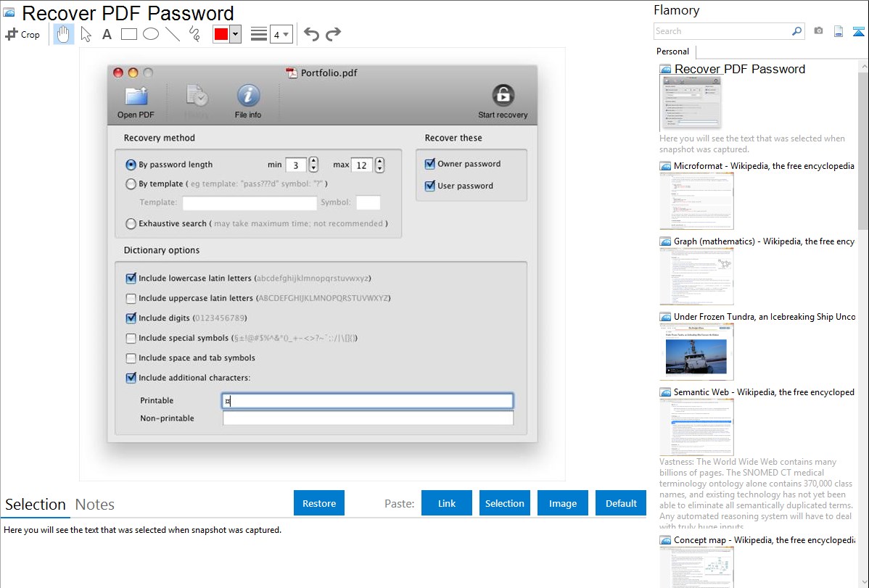Click Concept map - Wikipedia snapshot title
This screenshot has width=869, height=588.
pos(765,540)
